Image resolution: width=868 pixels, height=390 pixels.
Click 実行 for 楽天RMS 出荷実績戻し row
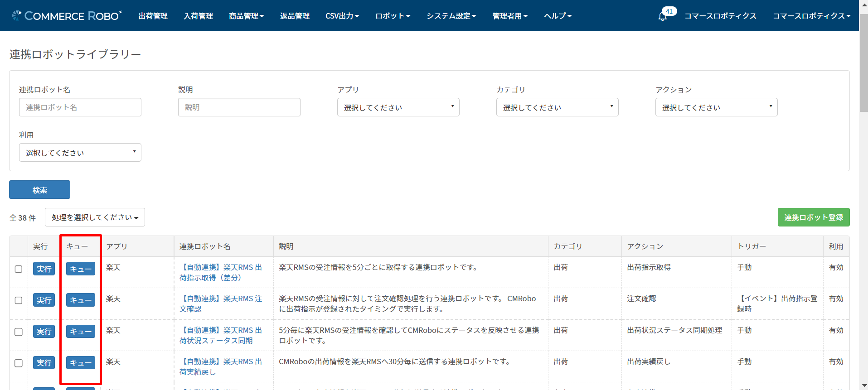click(x=44, y=362)
